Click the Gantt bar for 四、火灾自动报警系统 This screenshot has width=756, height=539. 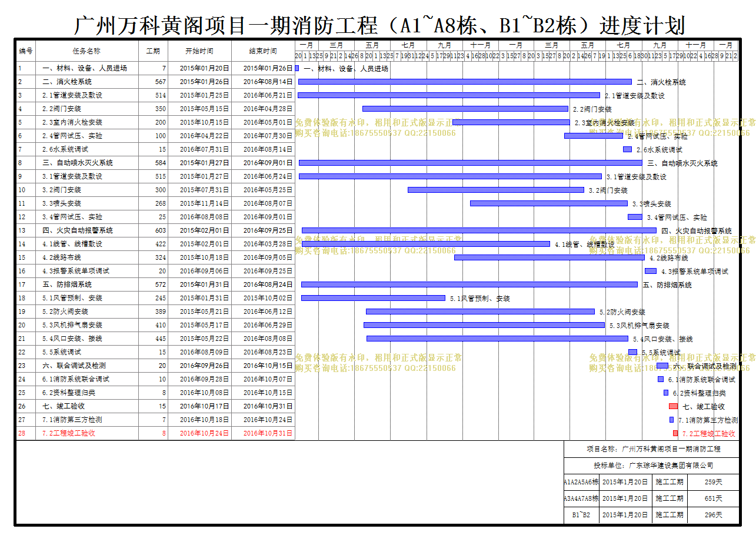[479, 230]
